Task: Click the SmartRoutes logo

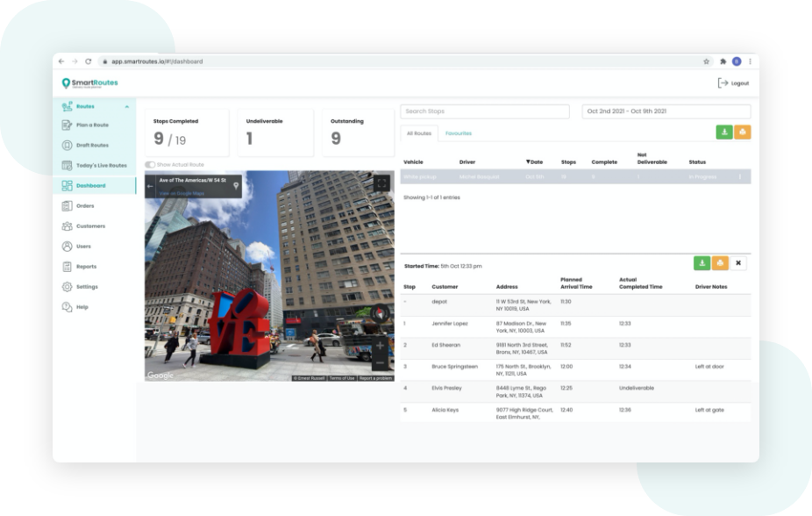Action: tap(90, 82)
